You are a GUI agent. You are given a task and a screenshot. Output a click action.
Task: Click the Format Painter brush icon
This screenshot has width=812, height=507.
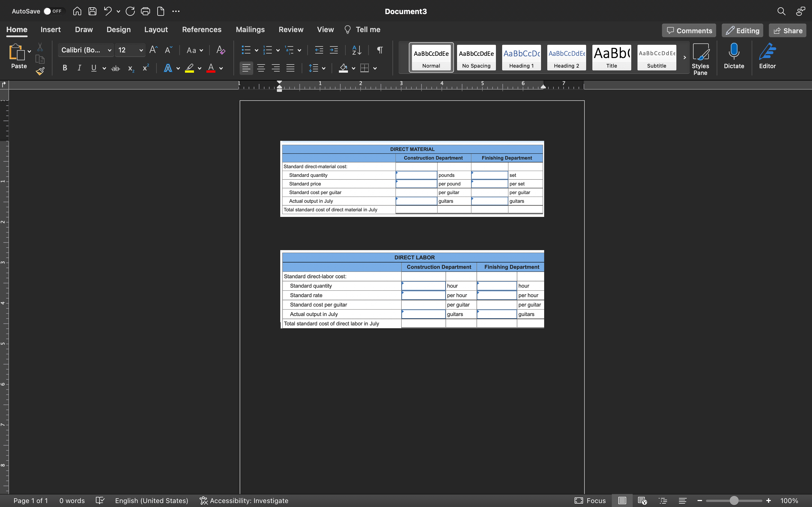tap(40, 71)
